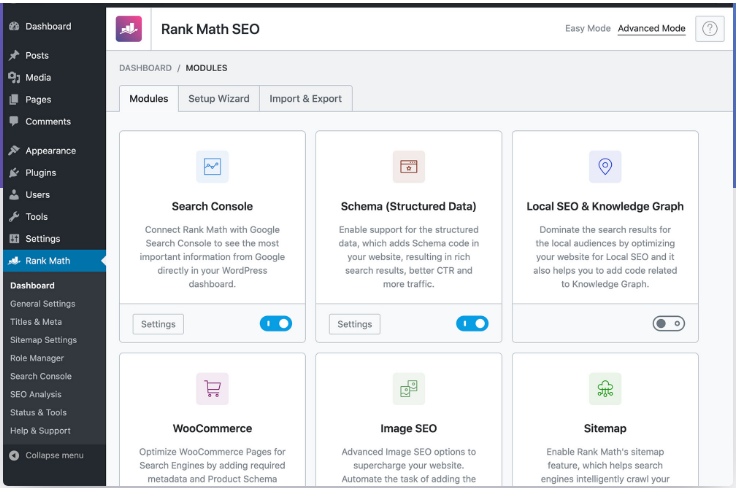The image size is (736, 488).
Task: Select Advanced Mode
Action: [x=652, y=28]
